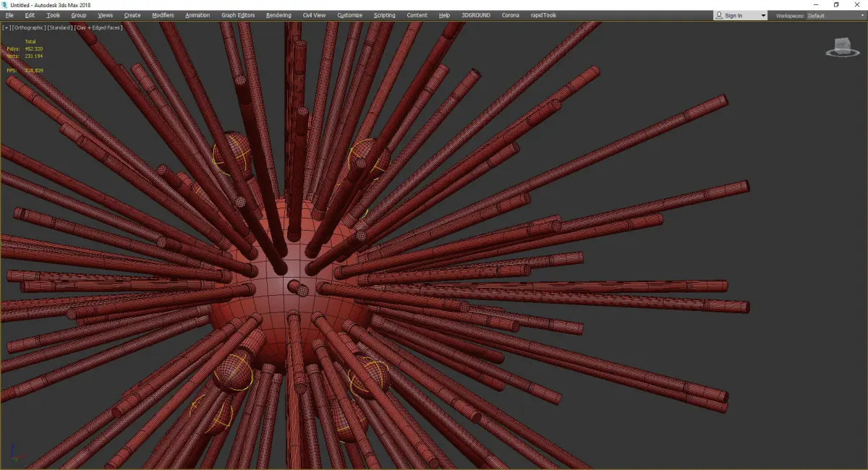Image resolution: width=868 pixels, height=470 pixels.
Task: Open the Views menu
Action: [106, 15]
